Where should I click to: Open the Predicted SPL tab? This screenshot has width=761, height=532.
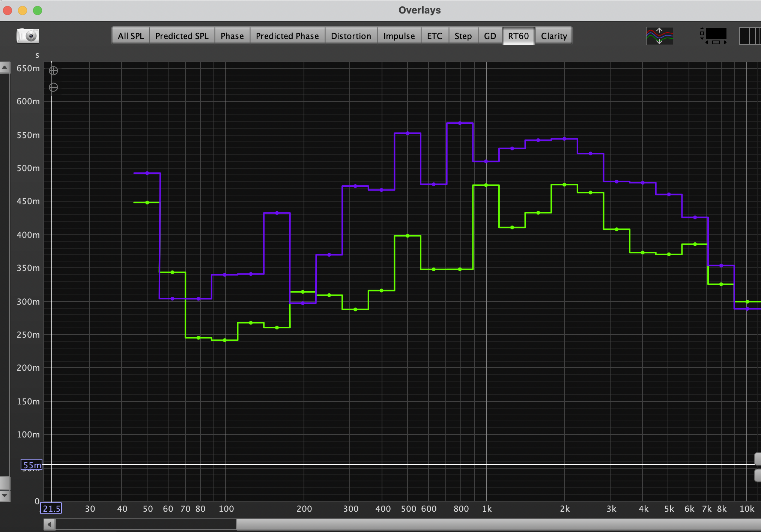182,36
